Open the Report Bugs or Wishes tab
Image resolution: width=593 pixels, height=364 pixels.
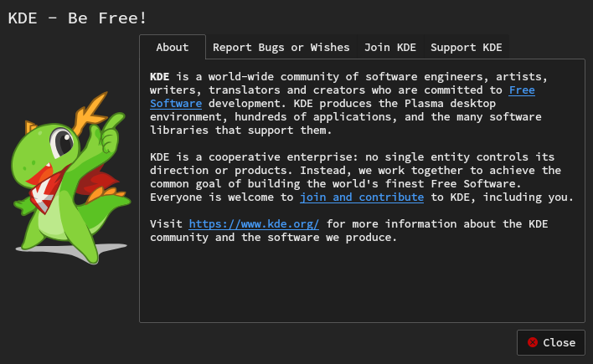[281, 47]
